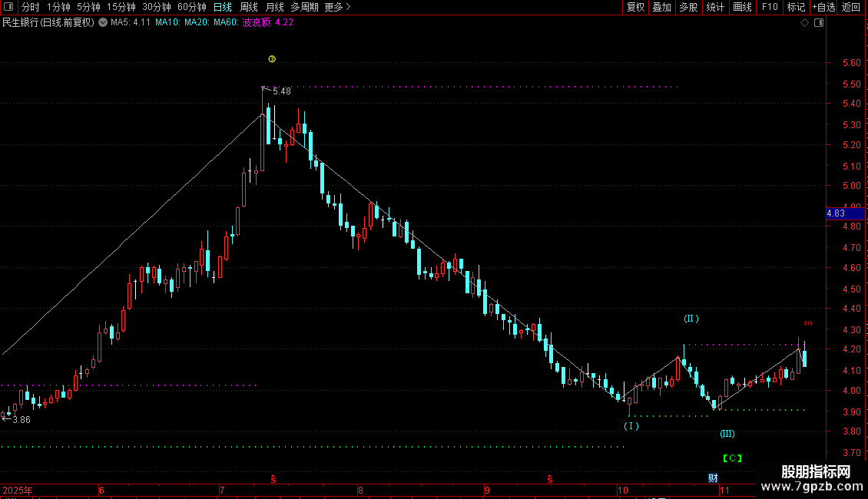Click month 9 on the date axis
The image size is (868, 499).
point(487,491)
